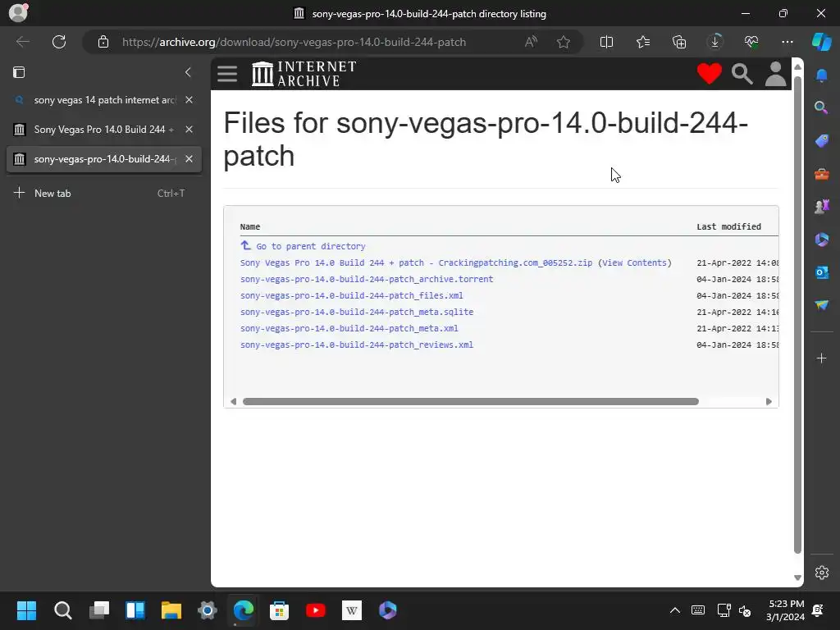840x630 pixels.
Task: Click the listing's right scroll arrow
Action: coord(769,401)
